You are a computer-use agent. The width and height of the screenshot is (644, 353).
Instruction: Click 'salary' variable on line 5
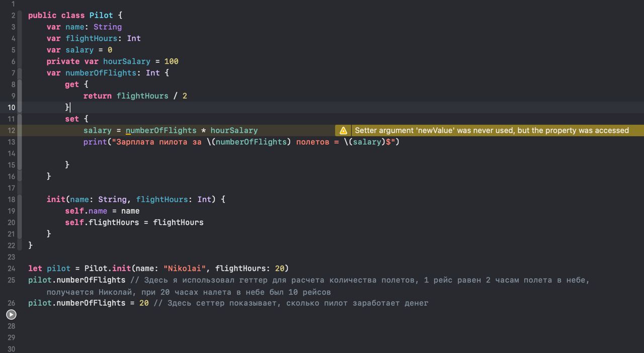(x=79, y=50)
